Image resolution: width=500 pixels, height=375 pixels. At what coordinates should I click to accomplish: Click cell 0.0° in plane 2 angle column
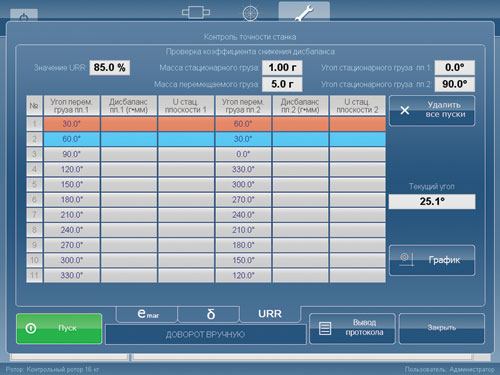(243, 154)
